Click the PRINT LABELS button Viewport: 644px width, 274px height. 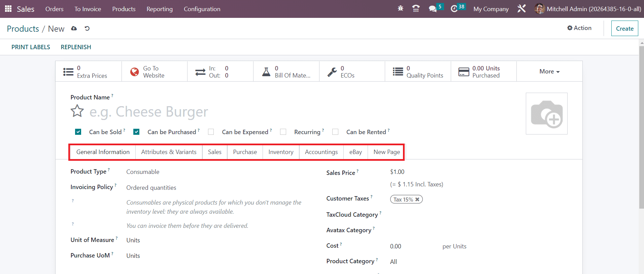tap(31, 47)
